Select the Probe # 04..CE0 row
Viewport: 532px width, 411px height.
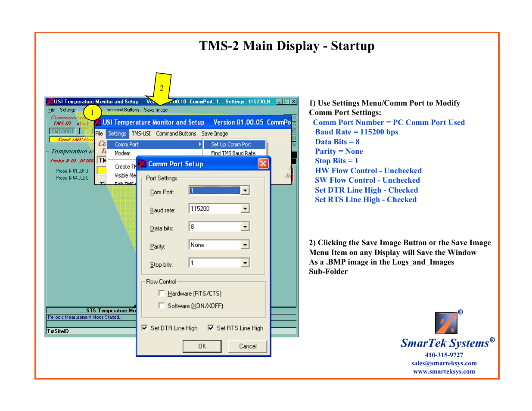72,178
